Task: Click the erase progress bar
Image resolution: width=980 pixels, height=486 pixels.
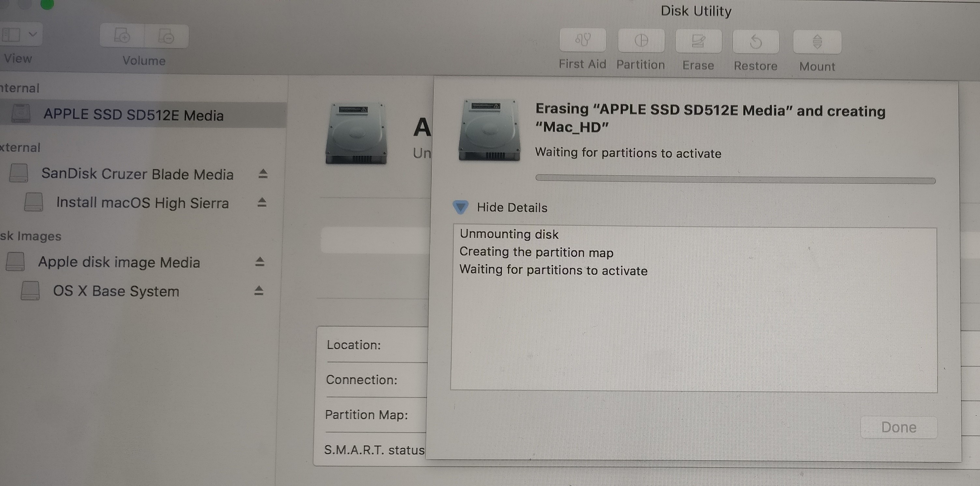Action: (x=735, y=179)
